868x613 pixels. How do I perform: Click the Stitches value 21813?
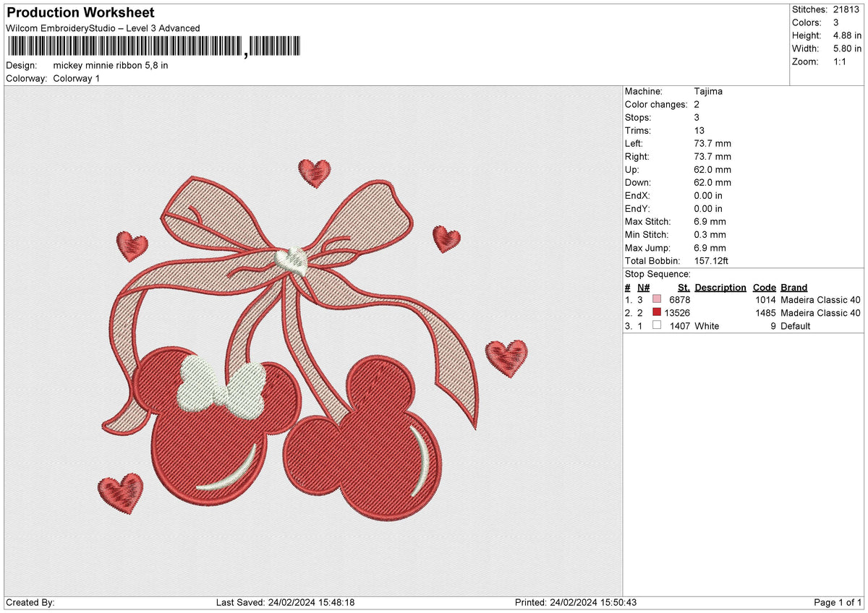click(x=848, y=9)
